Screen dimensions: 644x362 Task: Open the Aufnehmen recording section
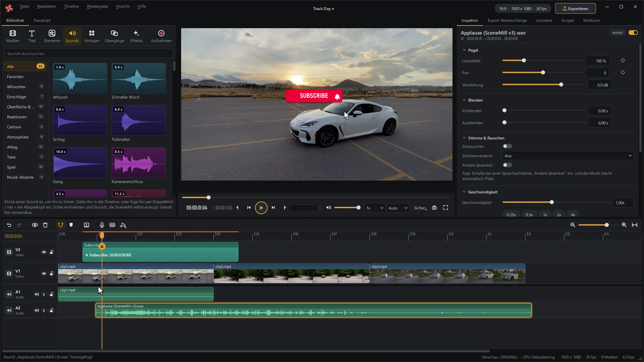[161, 36]
